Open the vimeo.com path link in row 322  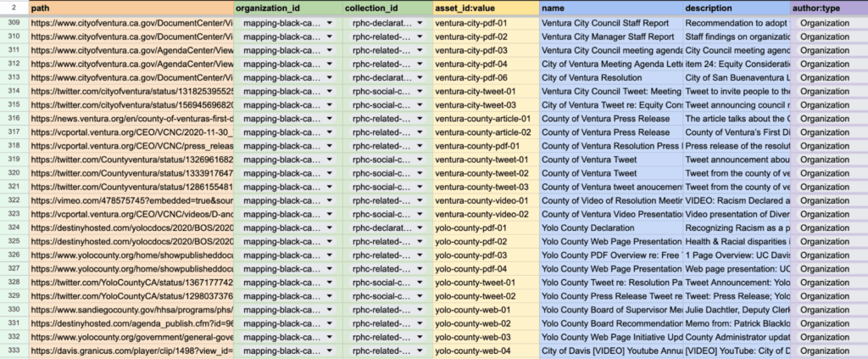(x=131, y=200)
